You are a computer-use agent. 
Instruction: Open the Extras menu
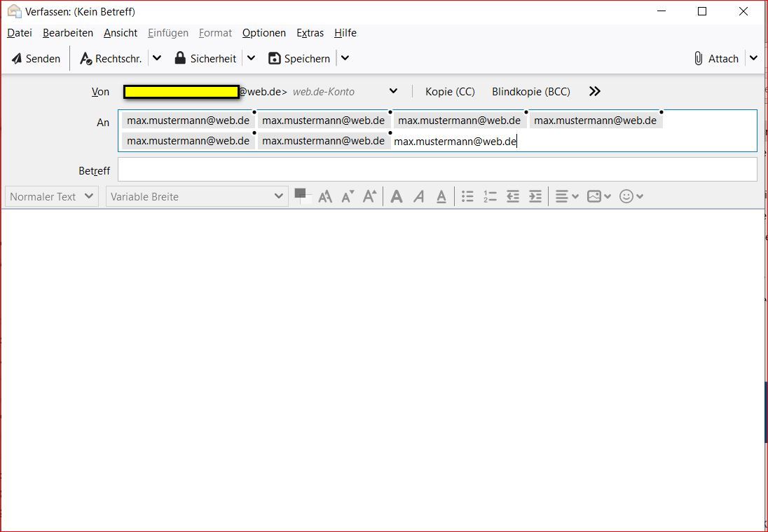tap(310, 33)
